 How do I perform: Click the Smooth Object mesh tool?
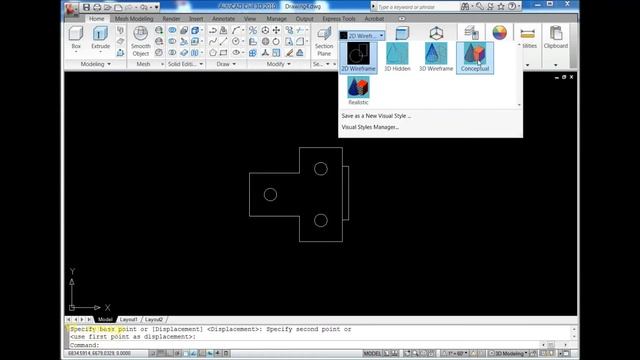click(140, 41)
